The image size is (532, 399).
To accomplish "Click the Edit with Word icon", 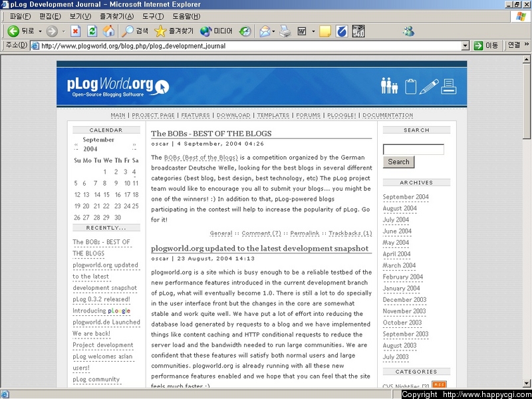I will point(302,31).
